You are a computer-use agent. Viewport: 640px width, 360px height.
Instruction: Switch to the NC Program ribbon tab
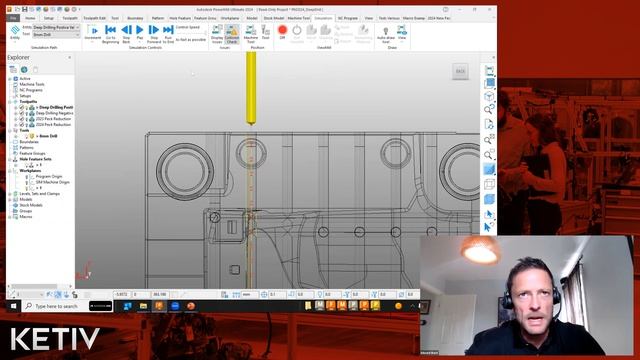(x=347, y=18)
